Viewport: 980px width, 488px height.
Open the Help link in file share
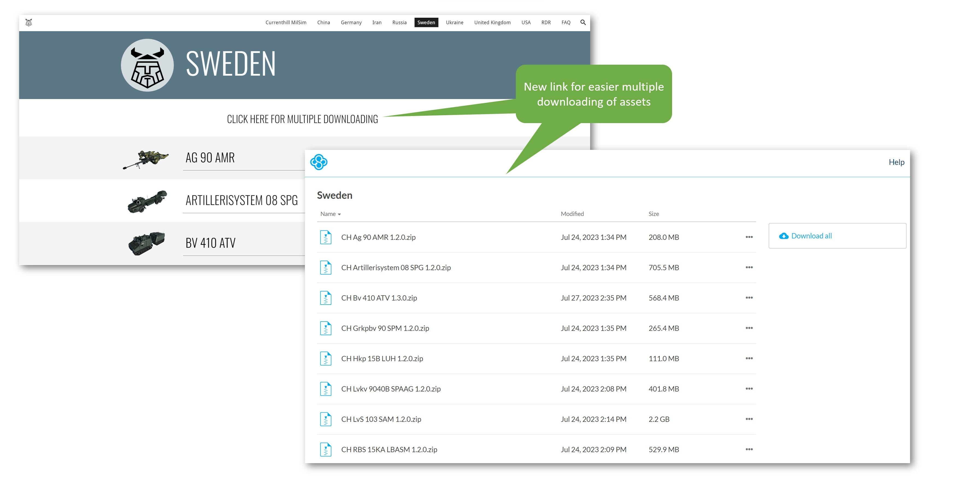click(x=896, y=162)
